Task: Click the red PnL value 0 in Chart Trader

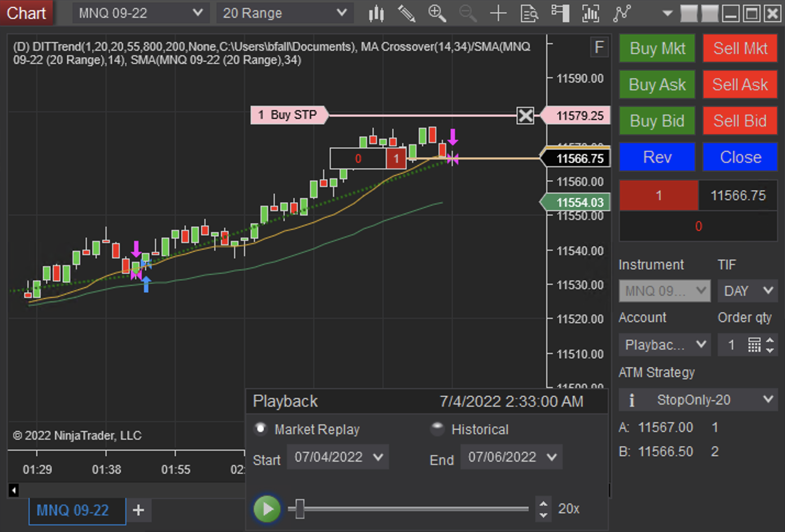Action: point(698,226)
